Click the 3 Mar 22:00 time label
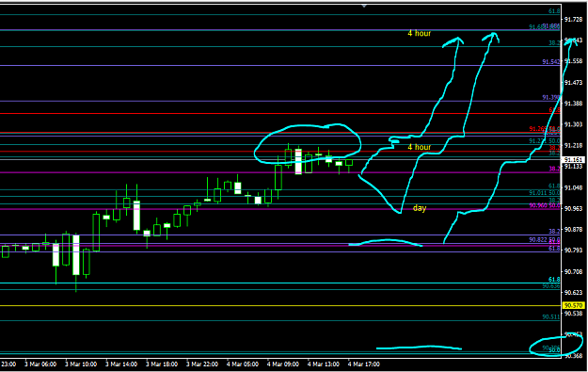Screen dimensions: 588x372 coord(202,364)
